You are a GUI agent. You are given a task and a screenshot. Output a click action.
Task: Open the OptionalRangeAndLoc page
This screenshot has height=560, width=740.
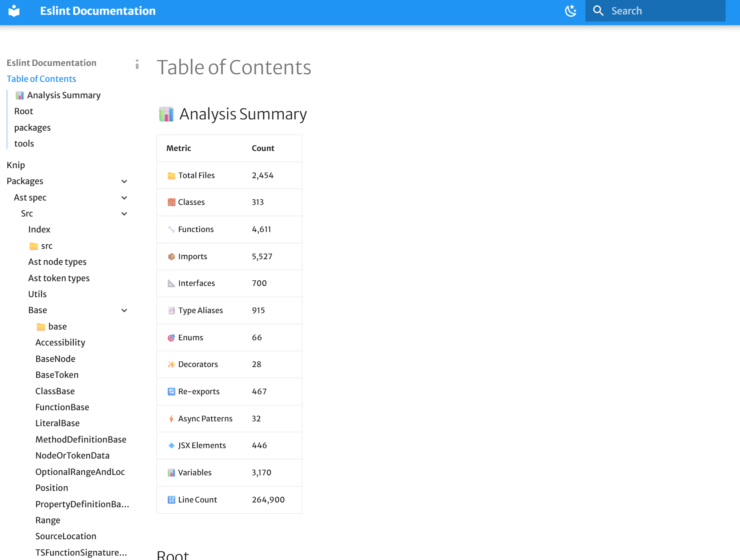[80, 472]
